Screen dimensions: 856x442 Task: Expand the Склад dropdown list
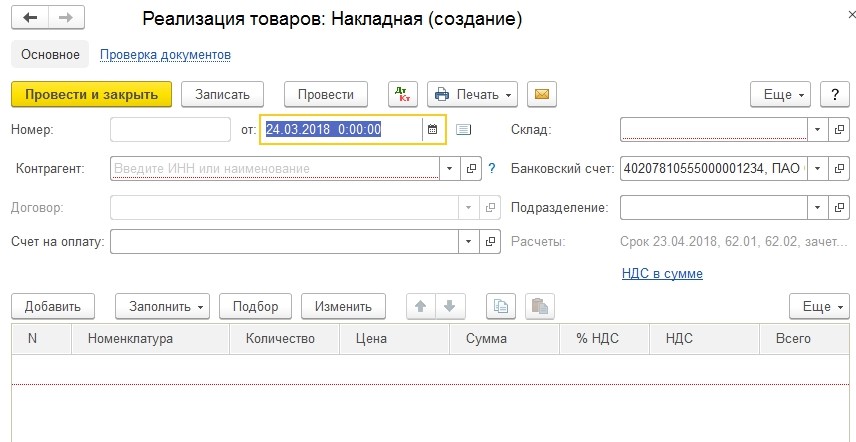(x=817, y=129)
